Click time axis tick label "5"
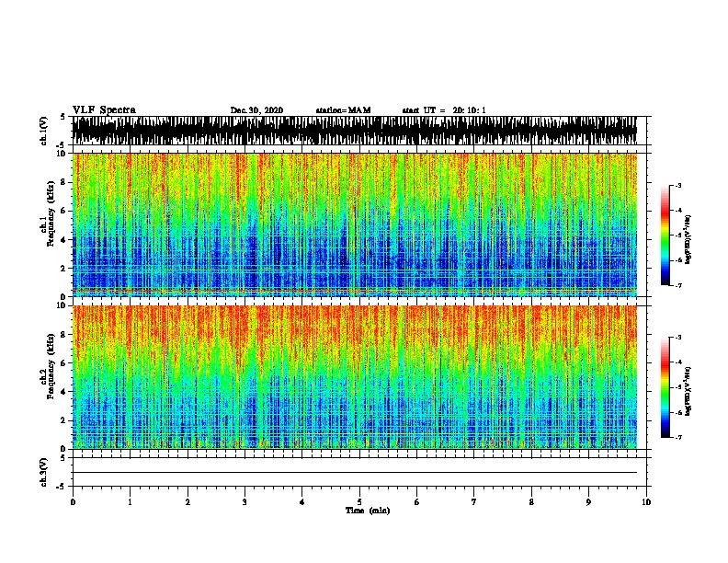This screenshot has width=728, height=563. 359,502
